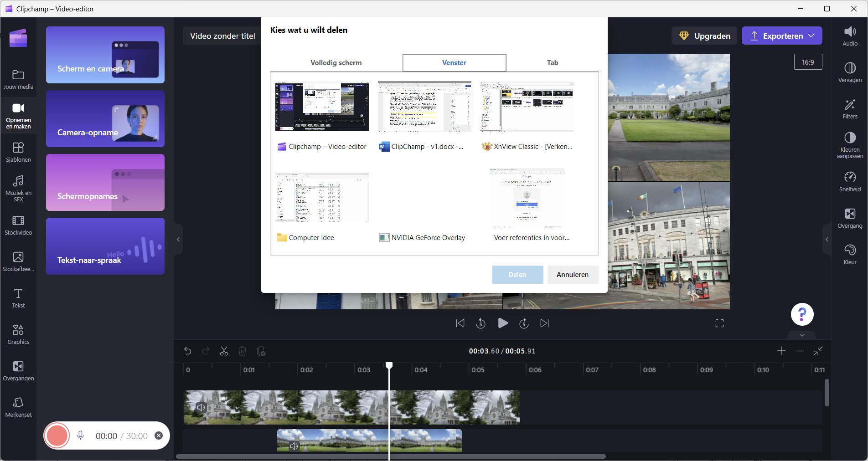
Task: Open the Stockafbeeldingen library
Action: click(18, 261)
